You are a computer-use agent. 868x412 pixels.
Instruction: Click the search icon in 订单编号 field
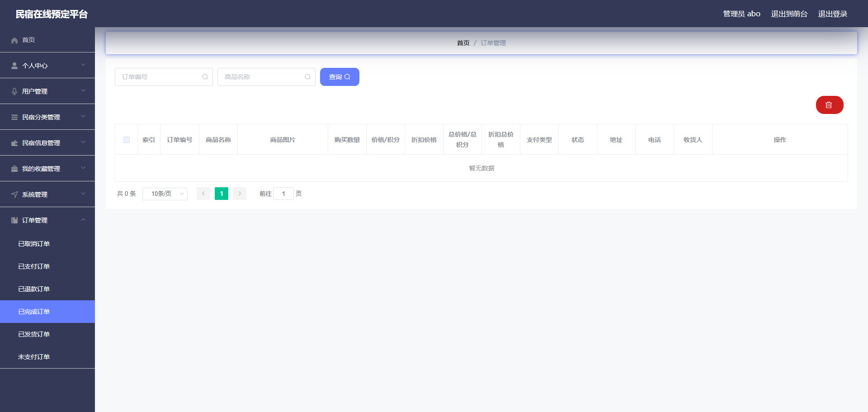[x=205, y=77]
